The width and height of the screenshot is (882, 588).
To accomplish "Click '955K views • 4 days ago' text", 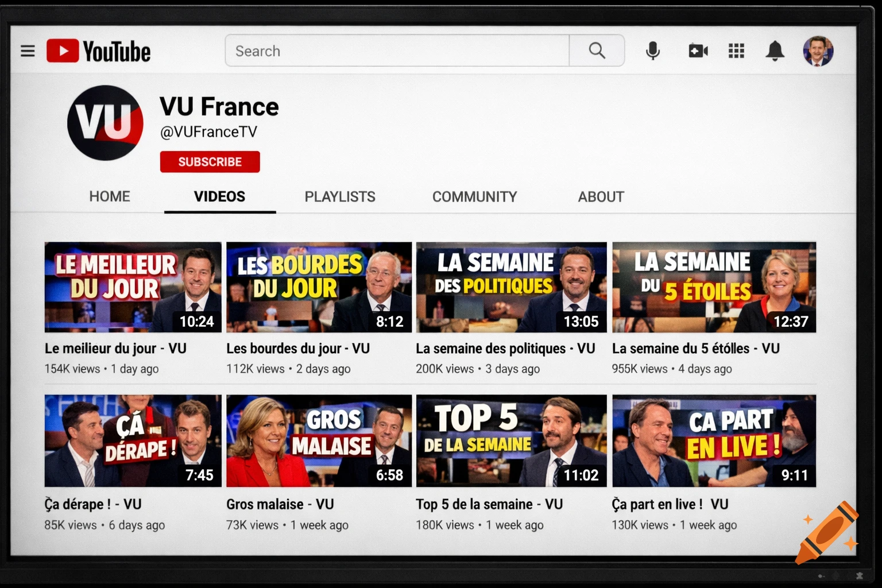I will [x=672, y=369].
